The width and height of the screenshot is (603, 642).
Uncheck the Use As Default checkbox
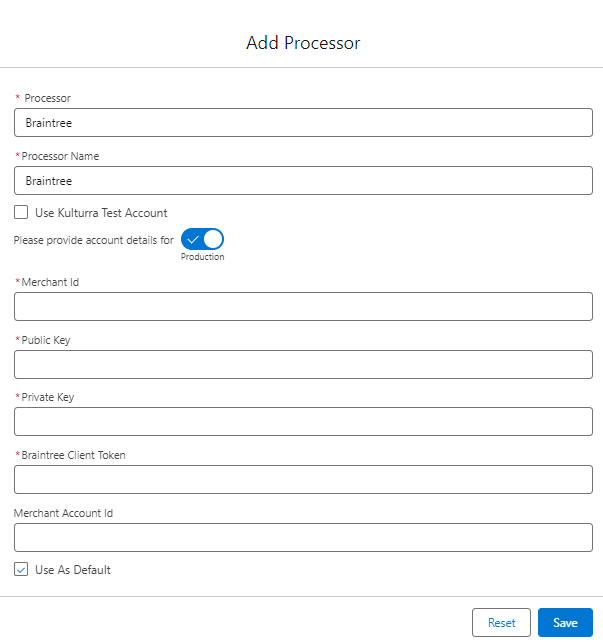pos(21,570)
